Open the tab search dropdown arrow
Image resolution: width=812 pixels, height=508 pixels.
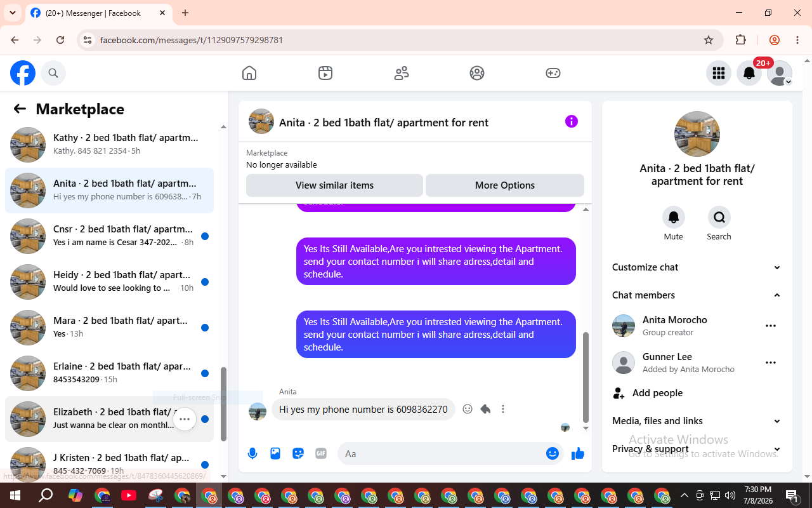pos(12,13)
